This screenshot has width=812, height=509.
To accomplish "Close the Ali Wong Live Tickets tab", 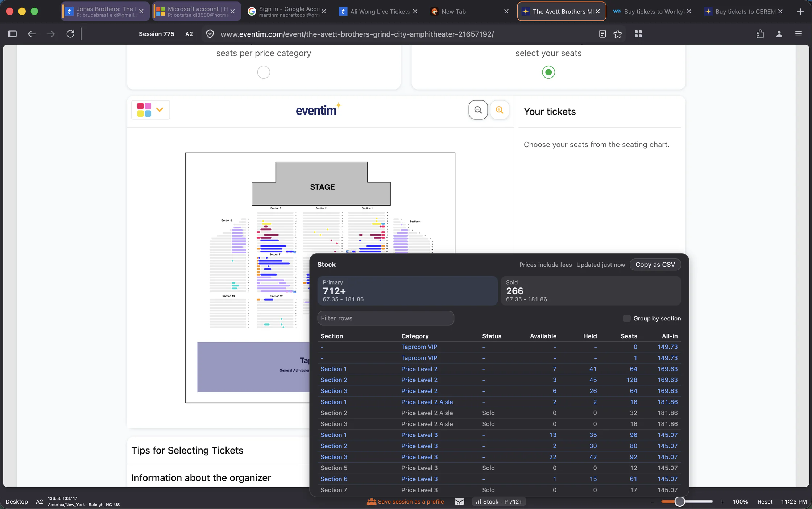I will click(x=415, y=12).
